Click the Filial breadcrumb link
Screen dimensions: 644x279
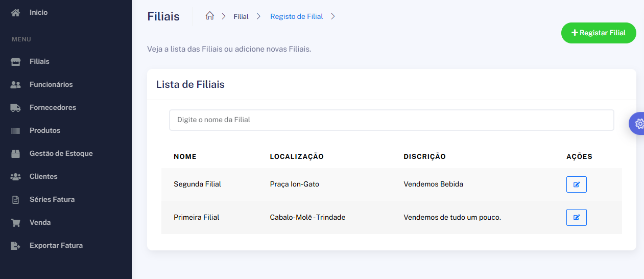tap(241, 16)
